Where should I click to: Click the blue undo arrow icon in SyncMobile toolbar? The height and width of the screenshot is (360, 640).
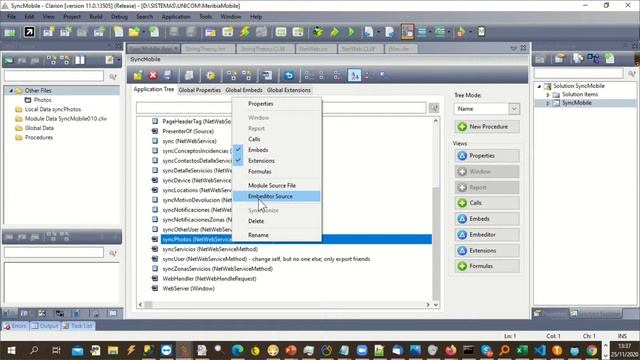289,75
